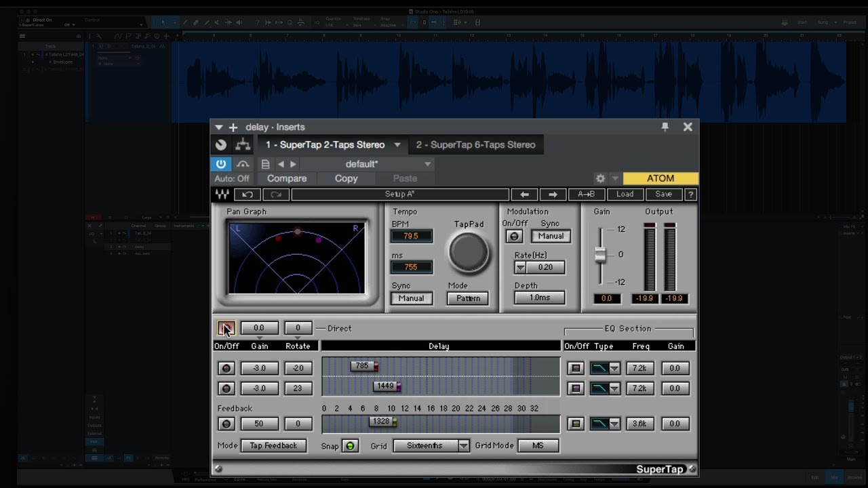Image resolution: width=868 pixels, height=488 pixels.
Task: Click the Waves help question mark
Action: pyautogui.click(x=690, y=195)
